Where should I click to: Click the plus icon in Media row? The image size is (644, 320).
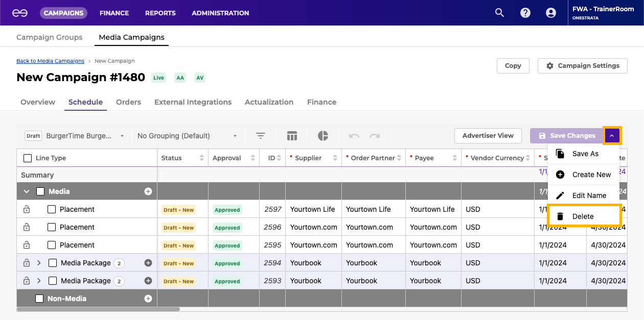(x=148, y=191)
